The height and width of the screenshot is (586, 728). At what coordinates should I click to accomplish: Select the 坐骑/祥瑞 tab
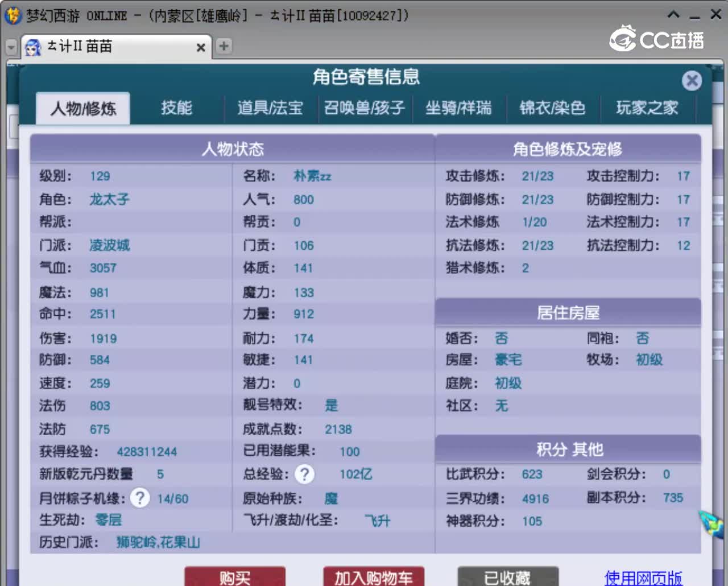tap(458, 108)
